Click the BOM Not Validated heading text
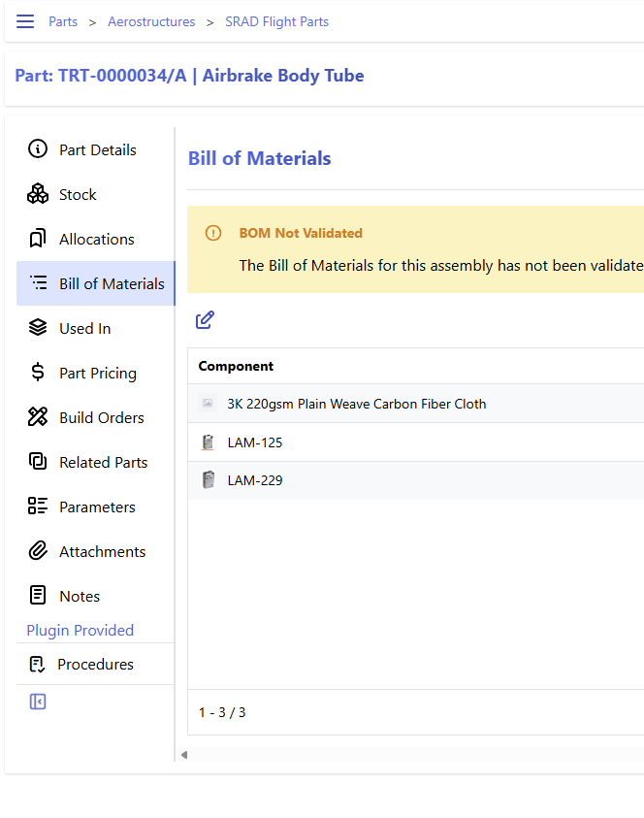 301,233
